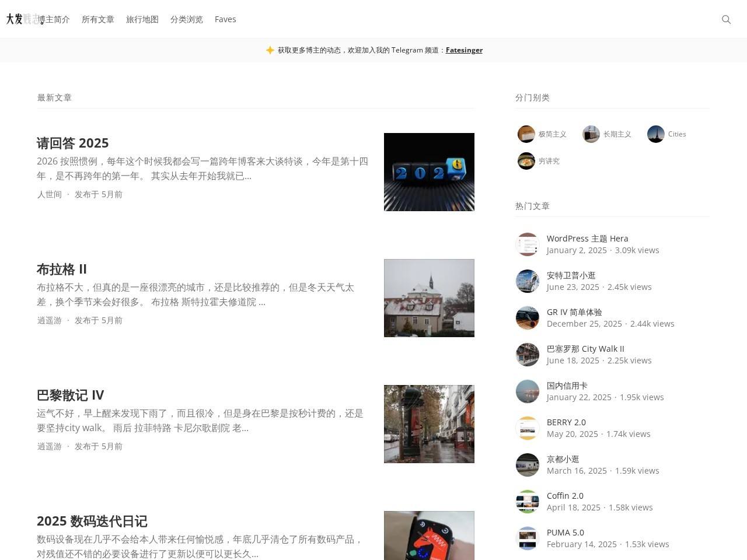Click the 最新文章 section heading
This screenshot has width=747, height=560.
coord(54,97)
